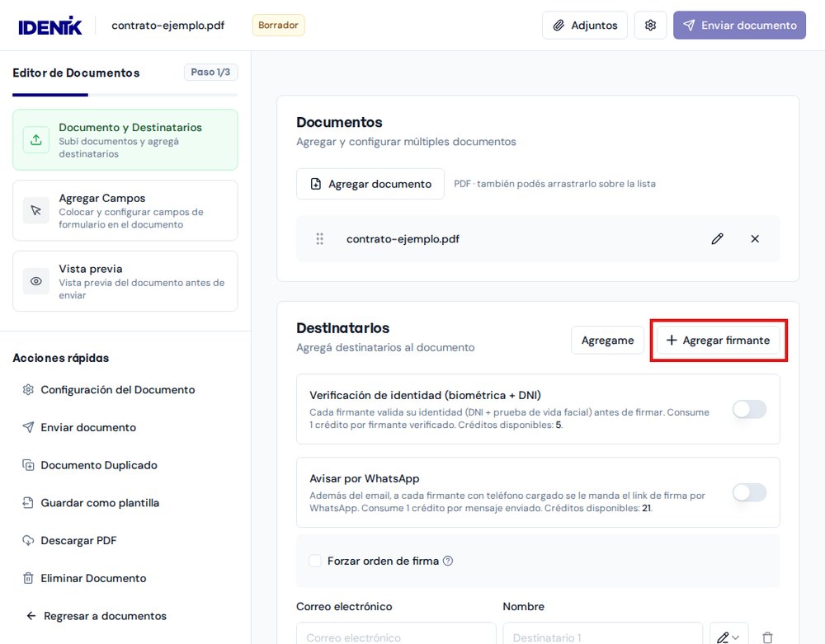This screenshot has width=825, height=644.
Task: Edit contrato-ejemplo.pdf with the pencil icon
Action: (x=717, y=238)
